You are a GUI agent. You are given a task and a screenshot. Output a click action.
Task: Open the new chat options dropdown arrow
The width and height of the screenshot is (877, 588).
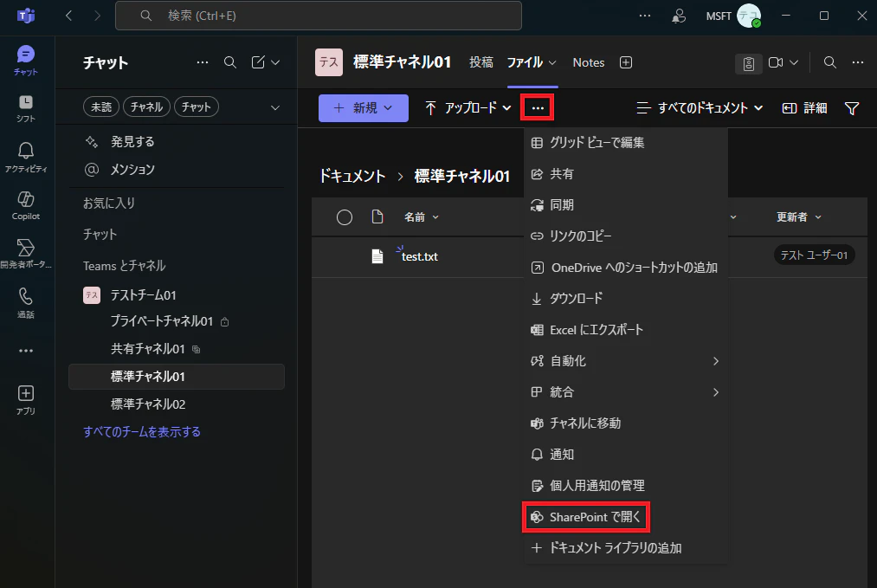(x=276, y=62)
